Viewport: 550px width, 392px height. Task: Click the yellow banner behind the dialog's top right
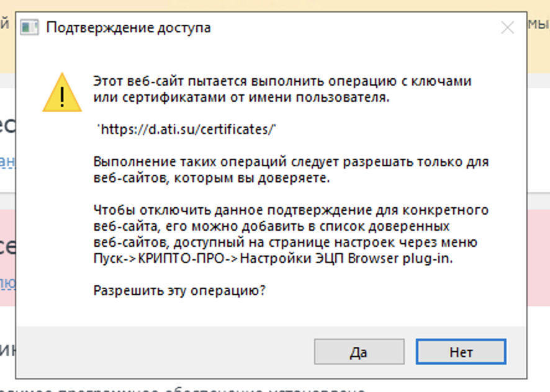coord(538,37)
